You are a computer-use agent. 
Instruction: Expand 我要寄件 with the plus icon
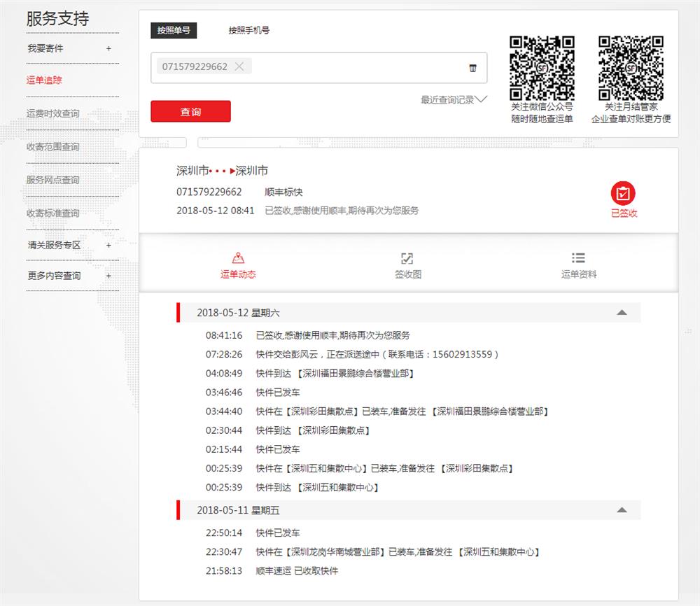(108, 48)
